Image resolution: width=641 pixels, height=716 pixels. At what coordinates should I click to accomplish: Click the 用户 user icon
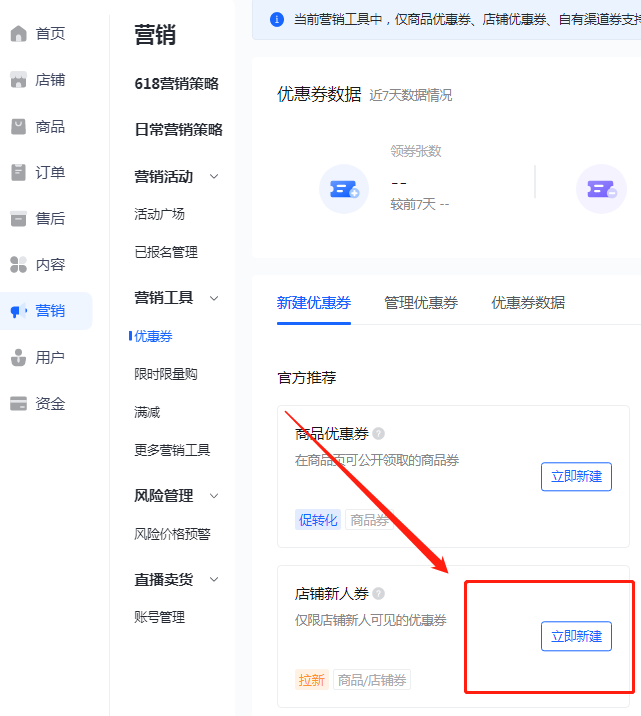(x=18, y=358)
